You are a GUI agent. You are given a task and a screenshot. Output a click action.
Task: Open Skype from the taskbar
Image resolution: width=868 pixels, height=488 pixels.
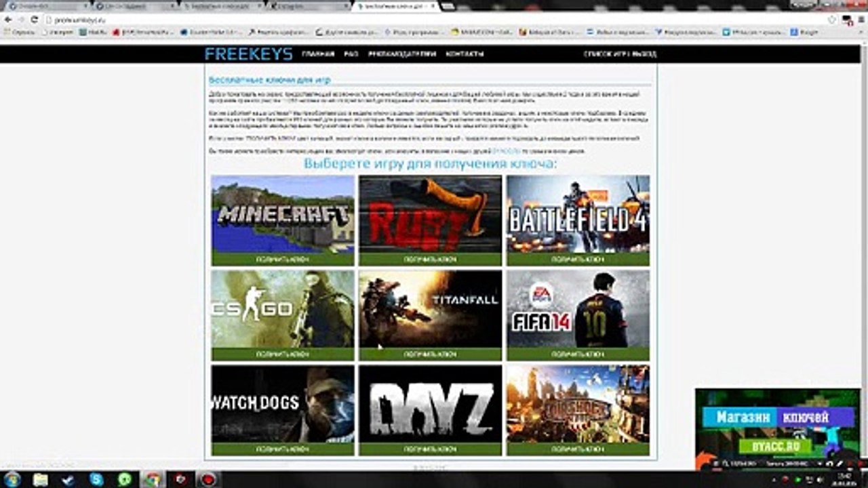[x=96, y=479]
